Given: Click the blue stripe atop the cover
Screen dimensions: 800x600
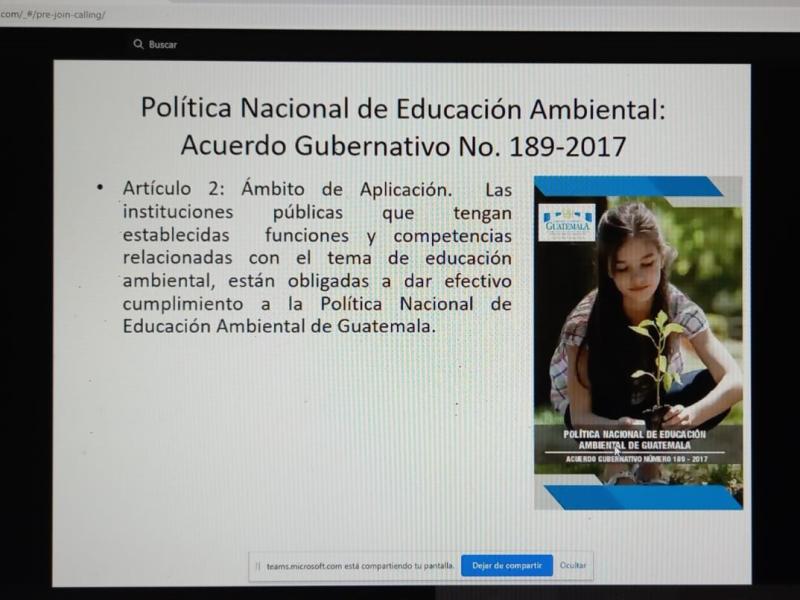Looking at the screenshot, I should tap(628, 186).
